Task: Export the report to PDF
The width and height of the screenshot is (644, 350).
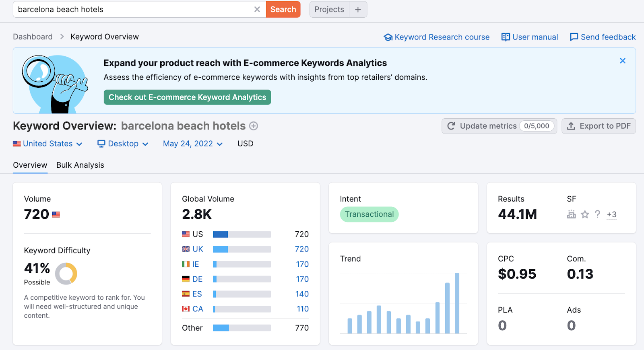Action: click(599, 126)
